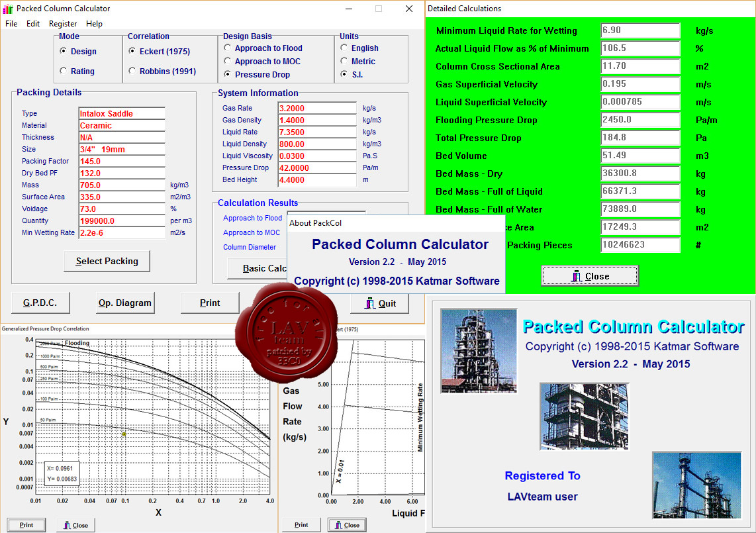Select Approach to MOC design basis
Image resolution: width=756 pixels, height=533 pixels.
[x=228, y=62]
